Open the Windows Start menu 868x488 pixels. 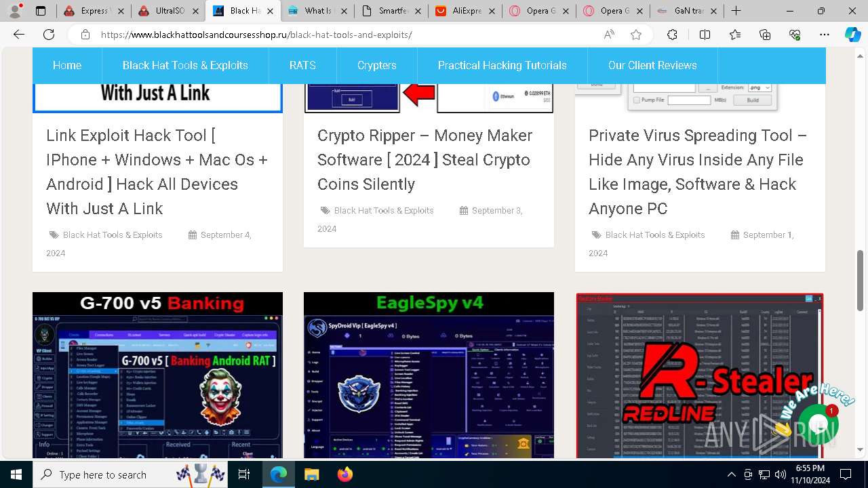tap(16, 474)
